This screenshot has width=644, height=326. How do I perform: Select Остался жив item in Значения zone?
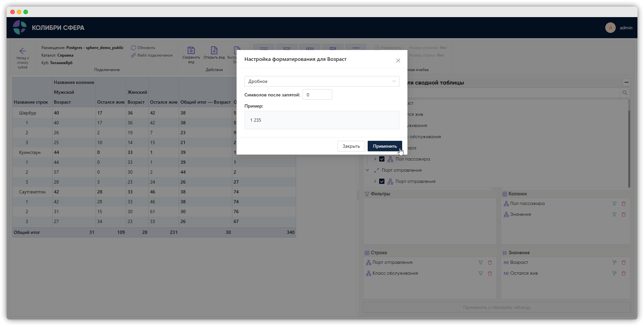pyautogui.click(x=524, y=273)
